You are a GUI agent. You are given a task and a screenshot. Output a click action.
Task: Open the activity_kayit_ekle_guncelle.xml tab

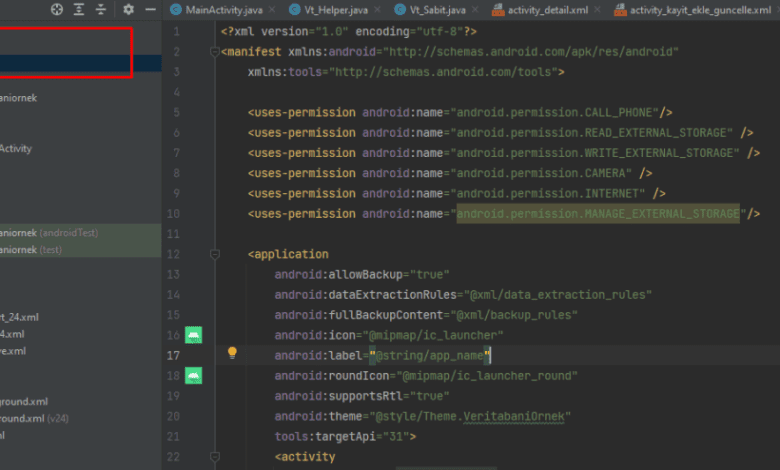692,9
